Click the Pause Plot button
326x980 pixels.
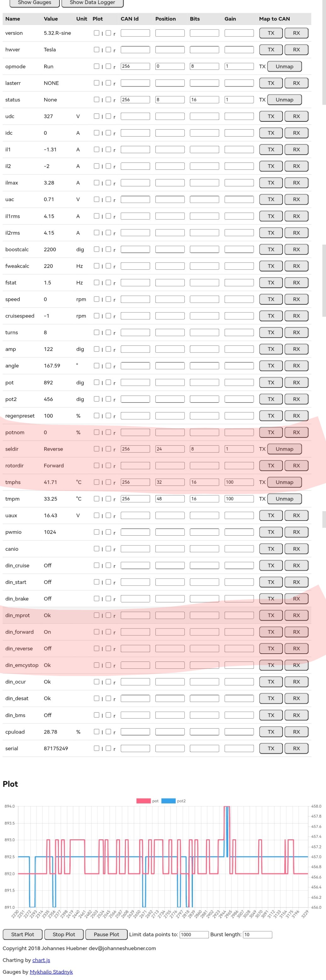(106, 934)
